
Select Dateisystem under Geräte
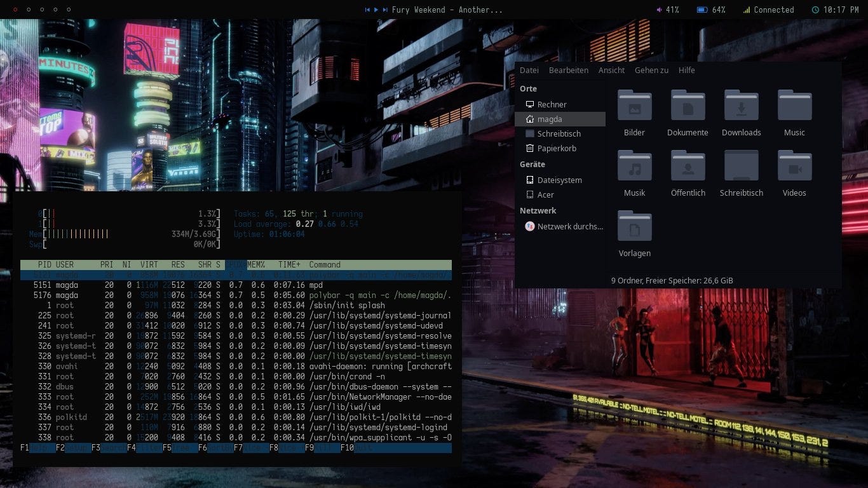pyautogui.click(x=560, y=180)
